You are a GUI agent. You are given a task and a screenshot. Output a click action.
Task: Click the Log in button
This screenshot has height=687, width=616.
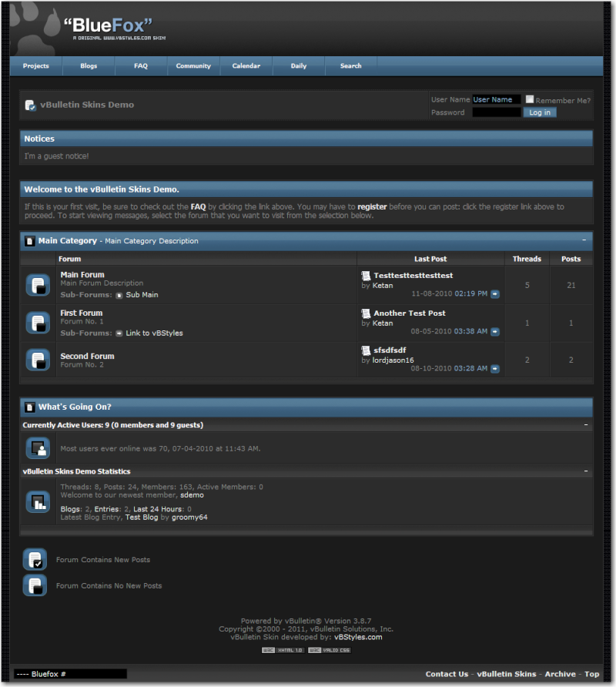click(540, 112)
